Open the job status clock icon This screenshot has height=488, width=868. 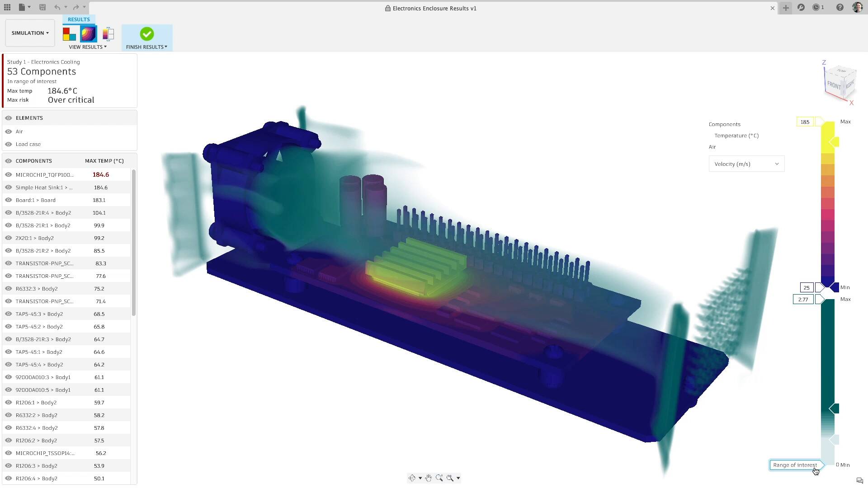pyautogui.click(x=816, y=8)
